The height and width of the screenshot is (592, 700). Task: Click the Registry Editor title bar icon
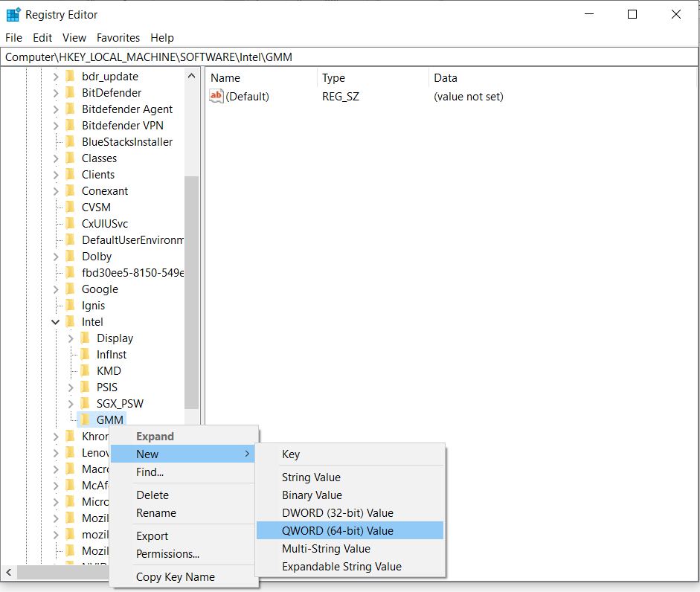coord(13,13)
